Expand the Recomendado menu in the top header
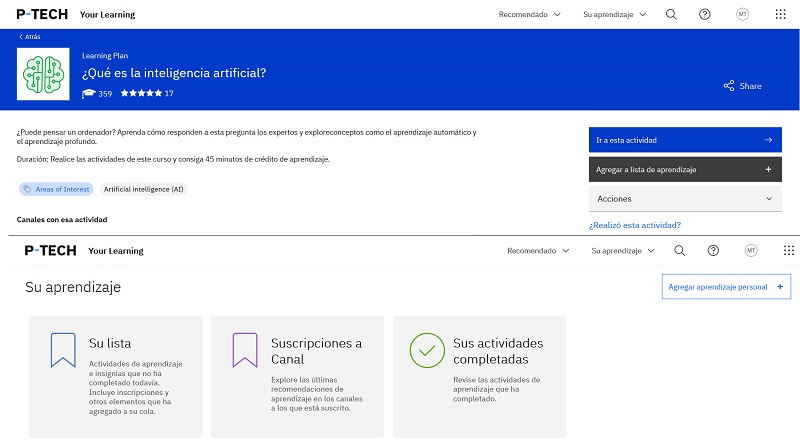The height and width of the screenshot is (445, 800). pyautogui.click(x=530, y=14)
